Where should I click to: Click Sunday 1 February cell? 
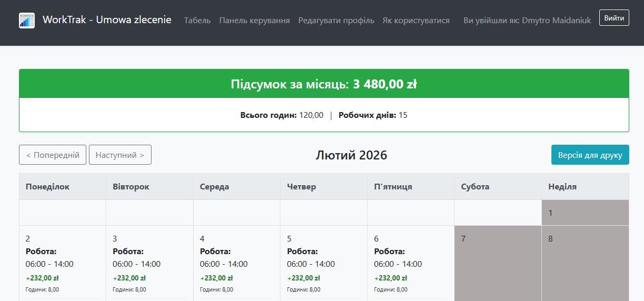point(585,213)
